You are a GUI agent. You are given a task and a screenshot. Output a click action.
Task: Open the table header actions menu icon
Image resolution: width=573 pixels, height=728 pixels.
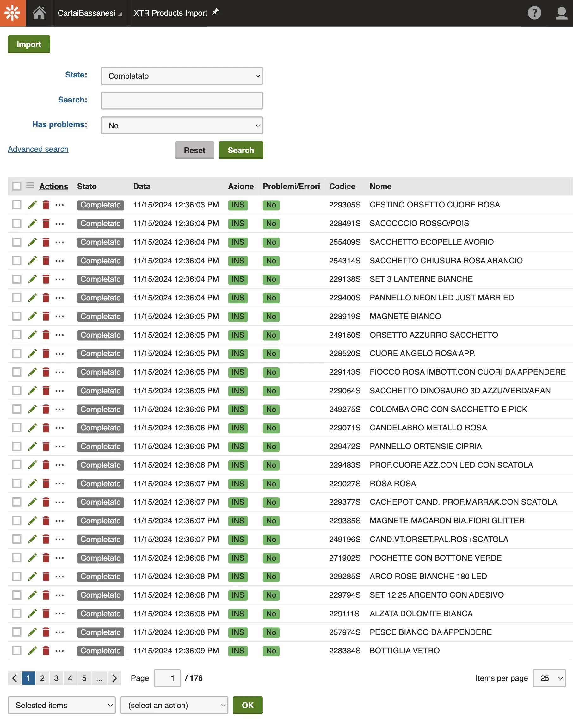tap(30, 186)
